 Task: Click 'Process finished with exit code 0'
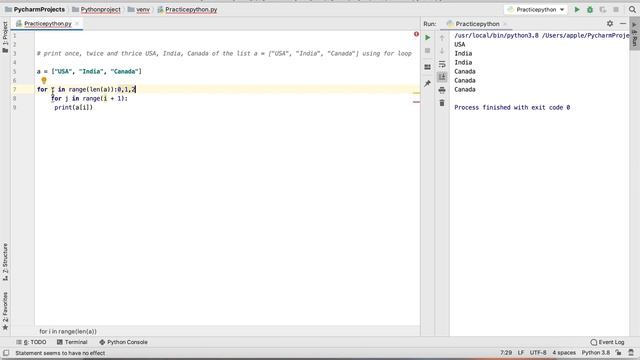[512, 107]
